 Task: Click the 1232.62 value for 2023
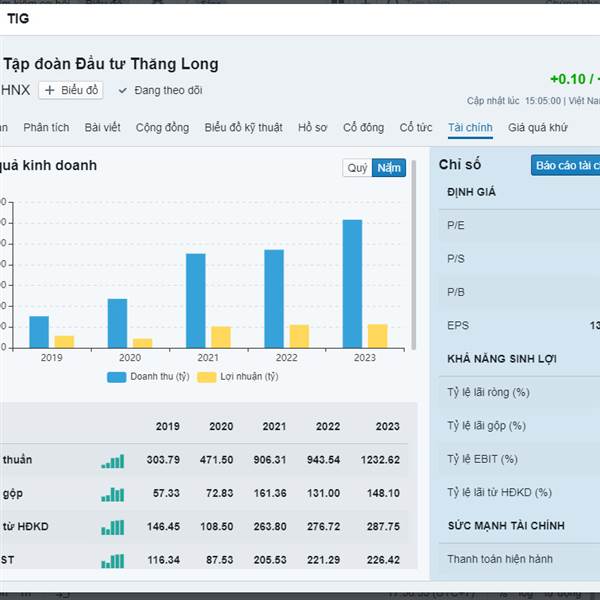(x=380, y=460)
